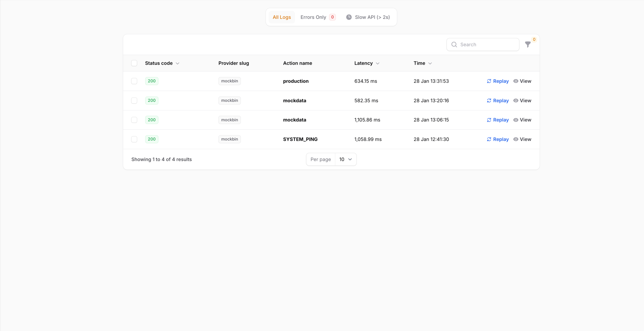Click the orange 0 badge above the filter icon
The image size is (644, 331).
(534, 39)
